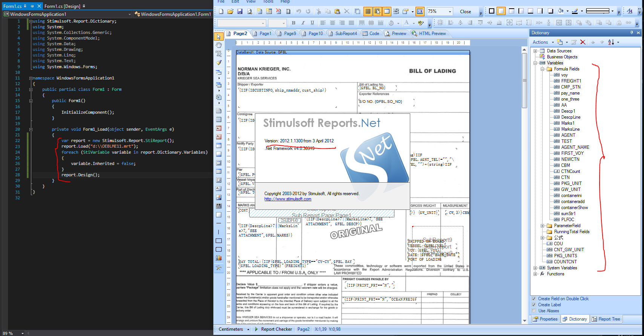Click the A-Z sort icon in Dictionary
This screenshot has height=336, width=644.
[x=611, y=42]
